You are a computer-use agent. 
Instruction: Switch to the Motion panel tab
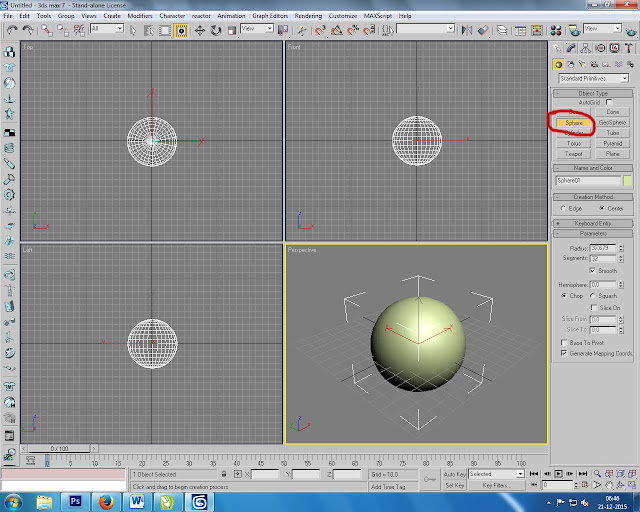pos(600,48)
